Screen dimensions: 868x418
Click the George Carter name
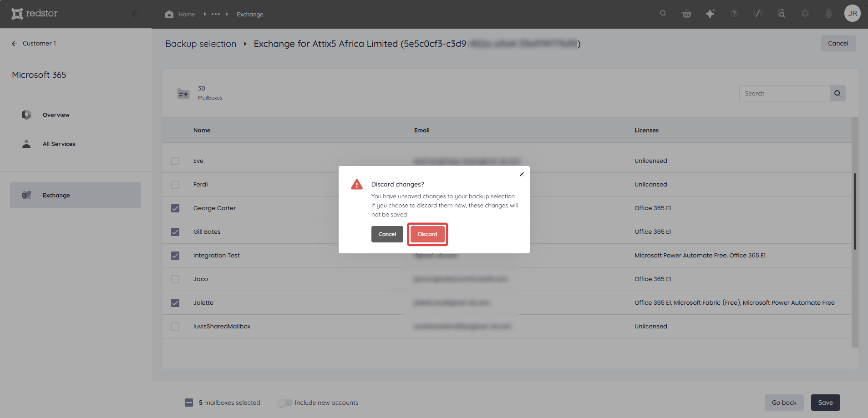[x=214, y=208]
